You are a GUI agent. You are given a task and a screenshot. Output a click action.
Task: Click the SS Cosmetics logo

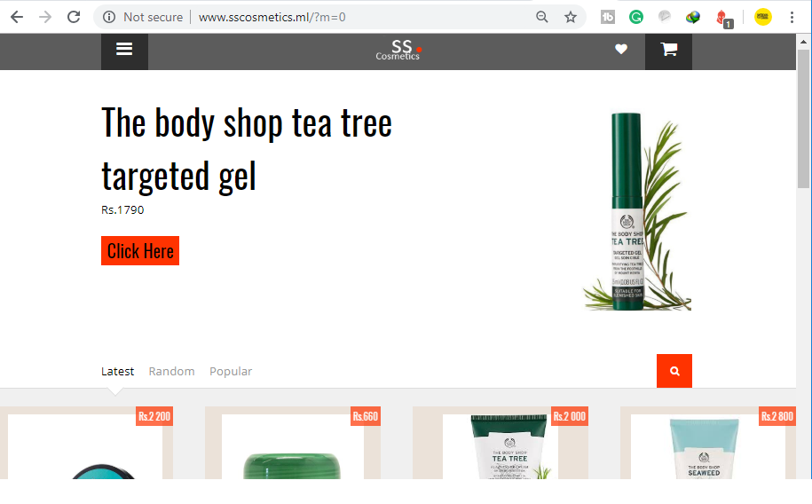(398, 50)
